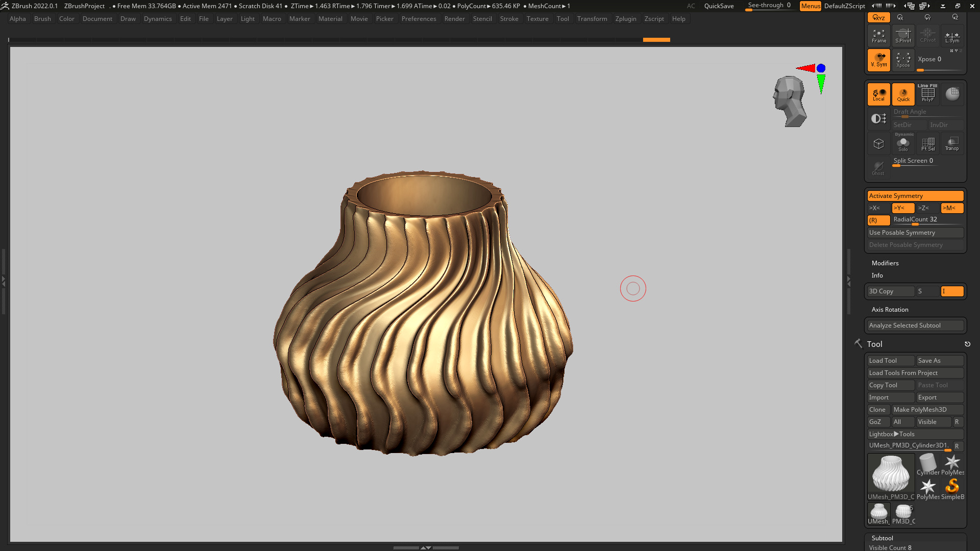
Task: Click the Solo dynamic mode icon
Action: coord(903,143)
